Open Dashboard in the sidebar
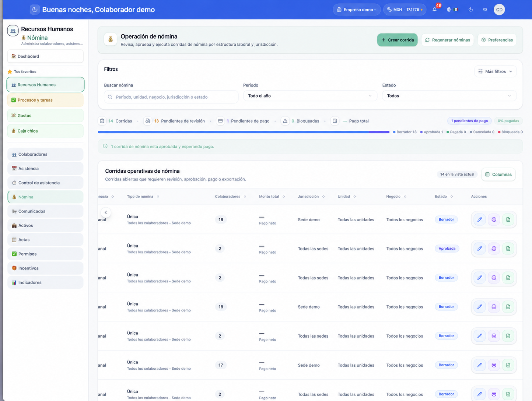This screenshot has height=401, width=532. (x=45, y=56)
